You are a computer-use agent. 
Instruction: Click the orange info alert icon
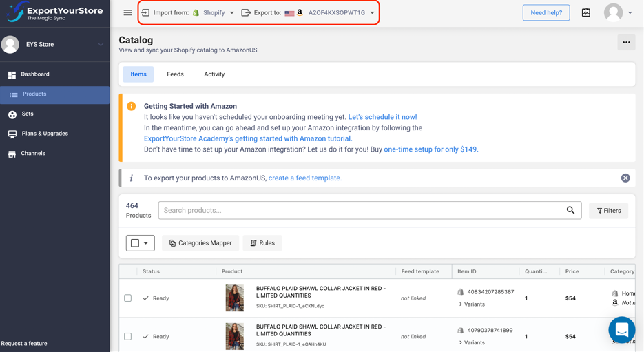pyautogui.click(x=132, y=106)
